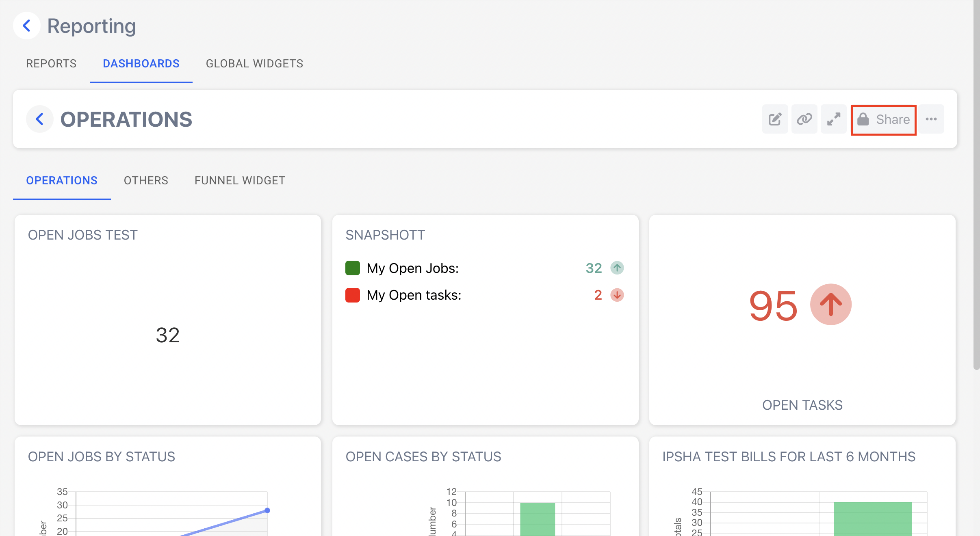Click red color swatch for My Open tasks
Viewport: 980px width, 536px height.
(x=353, y=295)
